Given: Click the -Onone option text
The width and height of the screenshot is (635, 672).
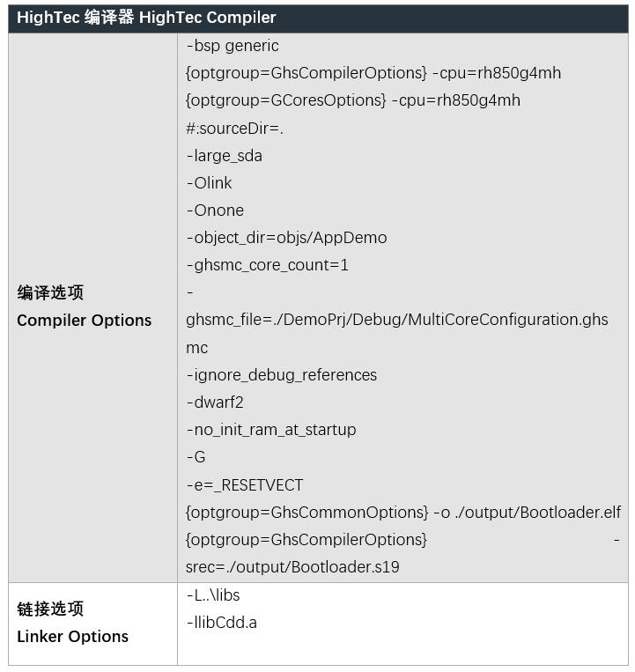Looking at the screenshot, I should click(215, 210).
